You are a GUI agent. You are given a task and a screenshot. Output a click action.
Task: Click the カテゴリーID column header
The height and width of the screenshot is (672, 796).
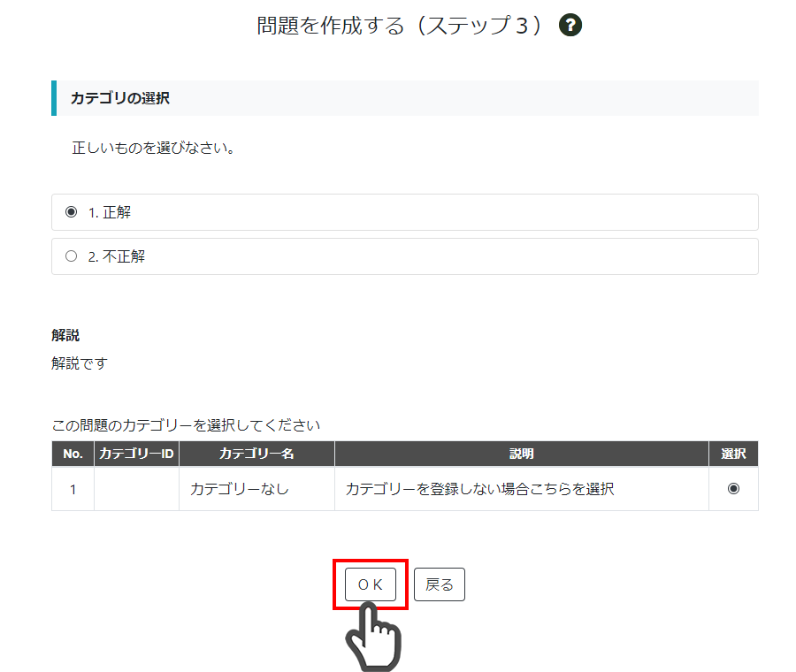pos(136,454)
